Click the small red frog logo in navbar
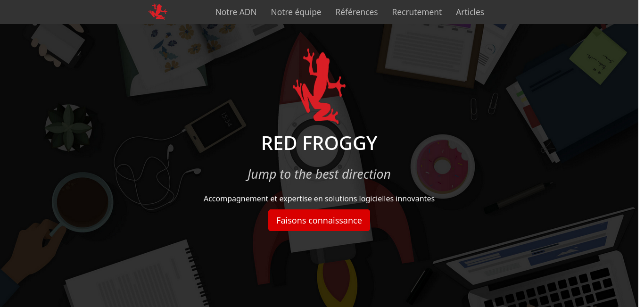The image size is (644, 307). point(157,11)
